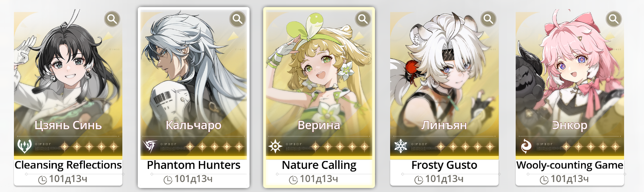The height and width of the screenshot is (192, 644).
Task: Click magnifier icon on Энкор card
Action: click(x=614, y=19)
